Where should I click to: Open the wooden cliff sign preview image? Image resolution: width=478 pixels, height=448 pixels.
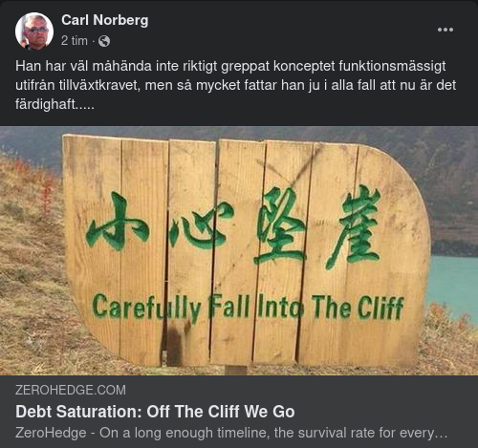coord(239,251)
